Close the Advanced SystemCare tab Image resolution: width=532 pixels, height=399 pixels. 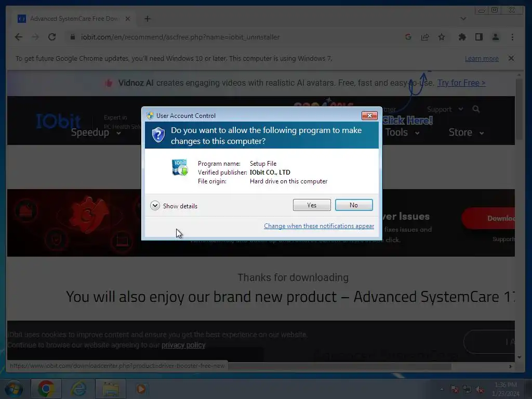[128, 19]
